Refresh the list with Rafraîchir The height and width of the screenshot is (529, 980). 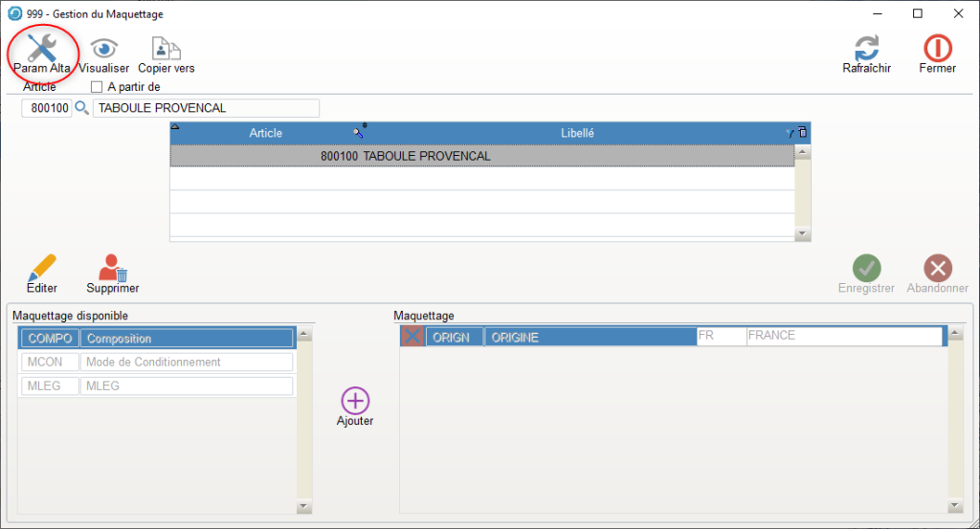866,52
